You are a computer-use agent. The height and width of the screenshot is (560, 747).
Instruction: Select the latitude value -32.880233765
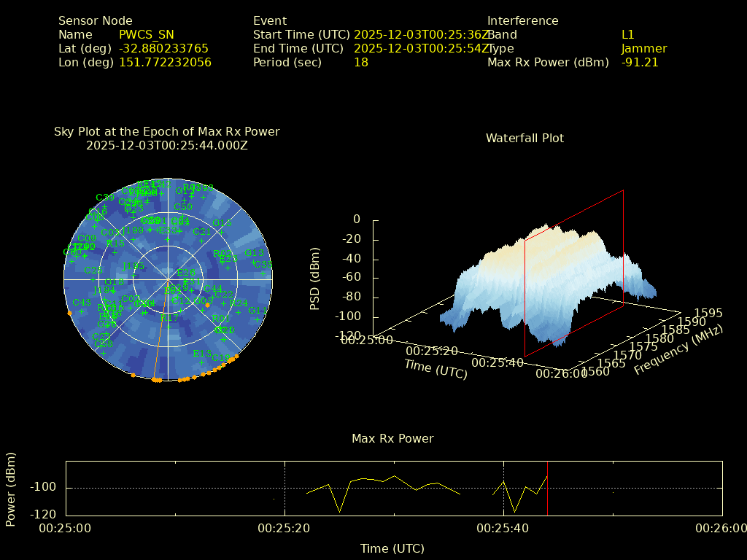[163, 49]
